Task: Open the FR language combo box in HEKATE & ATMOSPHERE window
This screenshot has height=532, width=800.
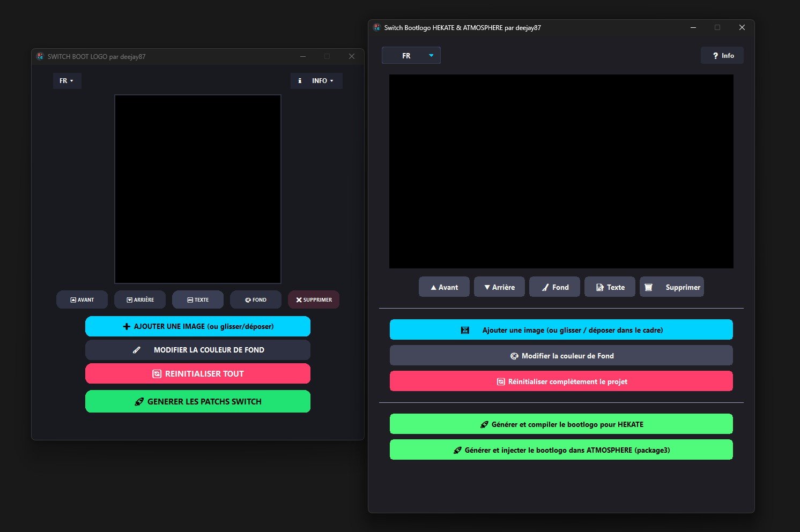Action: tap(411, 56)
